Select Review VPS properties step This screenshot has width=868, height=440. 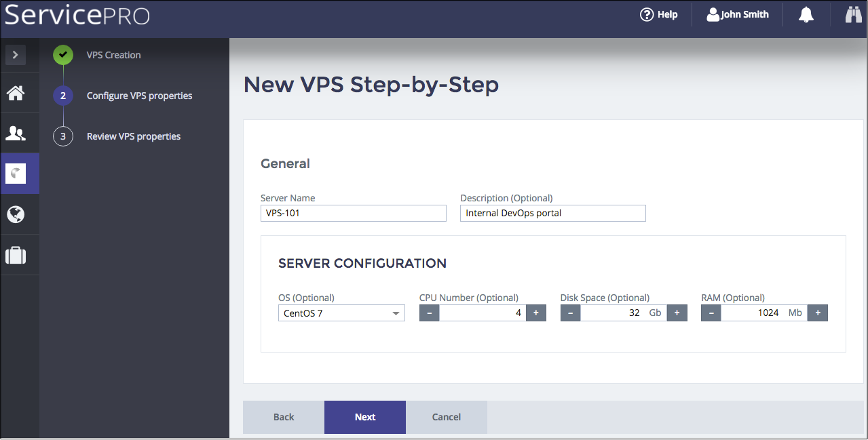click(133, 136)
